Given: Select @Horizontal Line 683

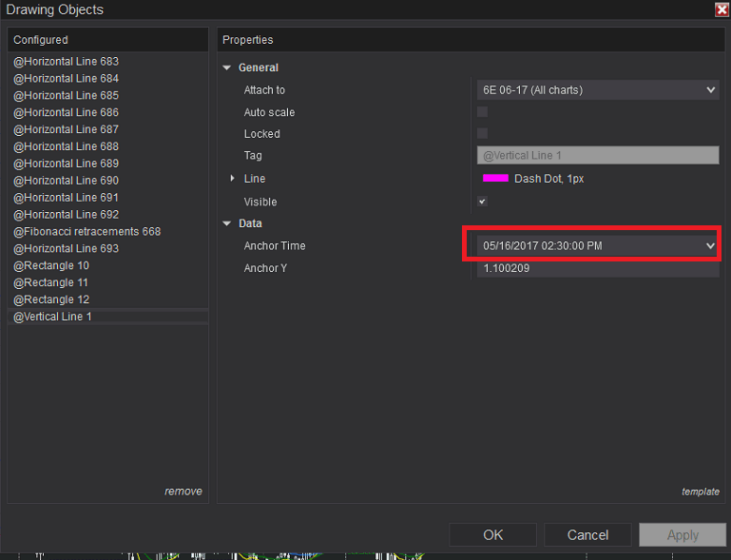Looking at the screenshot, I should tap(107, 62).
